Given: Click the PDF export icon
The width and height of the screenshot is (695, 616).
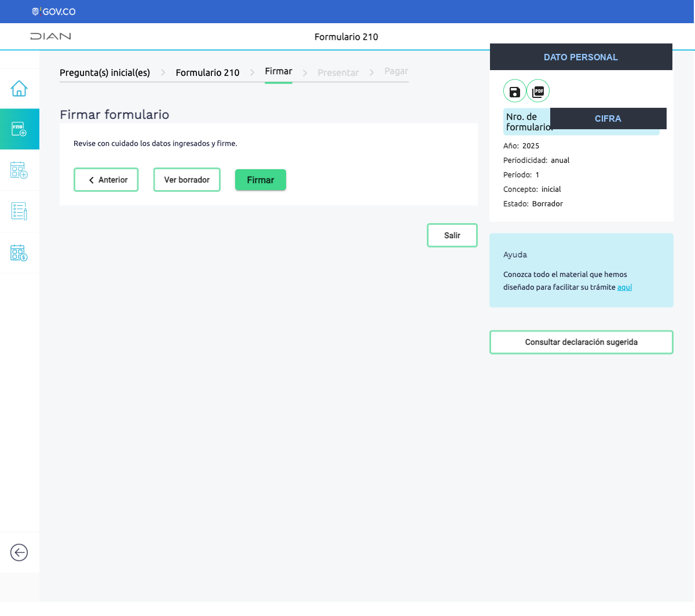Looking at the screenshot, I should click(538, 91).
